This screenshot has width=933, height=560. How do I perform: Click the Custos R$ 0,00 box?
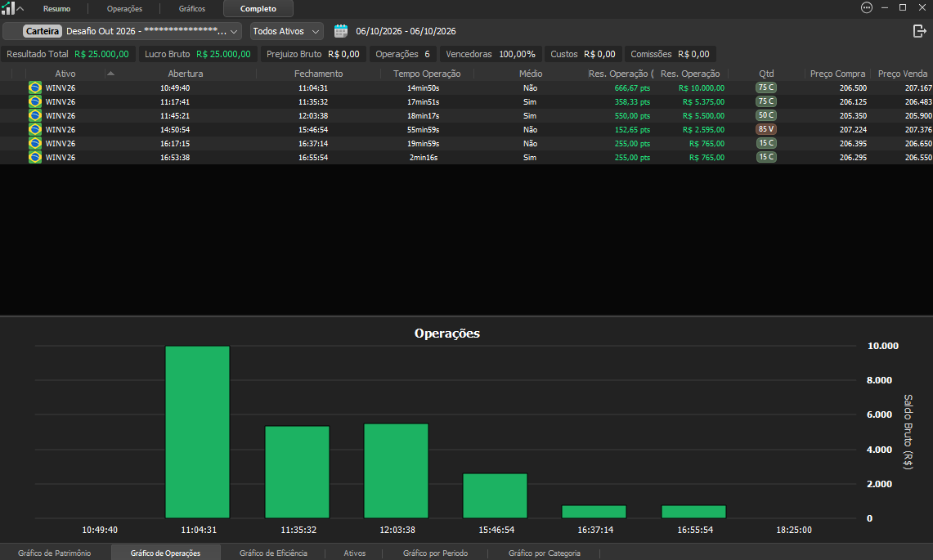582,54
